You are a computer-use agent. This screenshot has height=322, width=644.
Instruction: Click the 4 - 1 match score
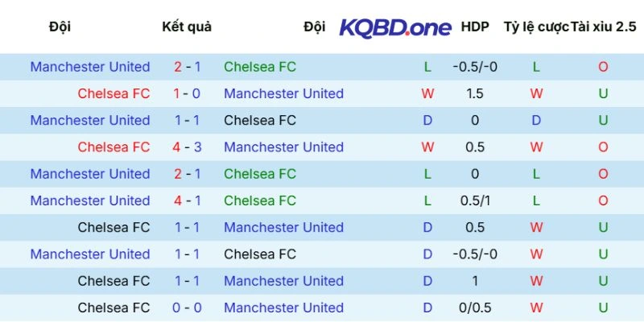point(187,200)
